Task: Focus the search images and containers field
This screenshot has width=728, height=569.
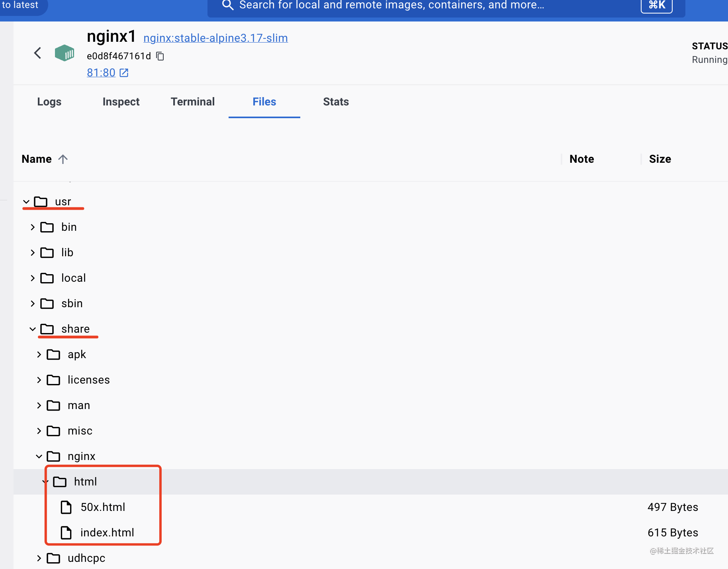Action: click(x=446, y=6)
